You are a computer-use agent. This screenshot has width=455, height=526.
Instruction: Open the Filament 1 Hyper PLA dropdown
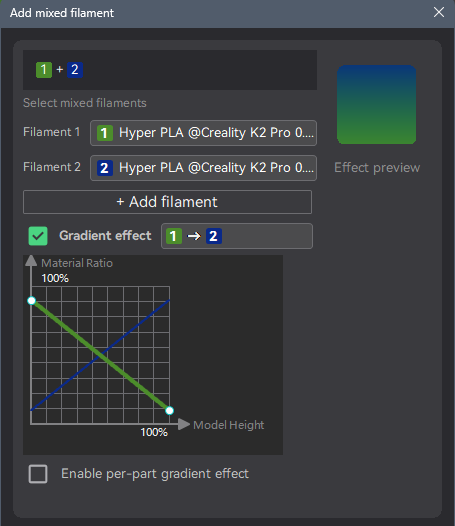click(203, 133)
